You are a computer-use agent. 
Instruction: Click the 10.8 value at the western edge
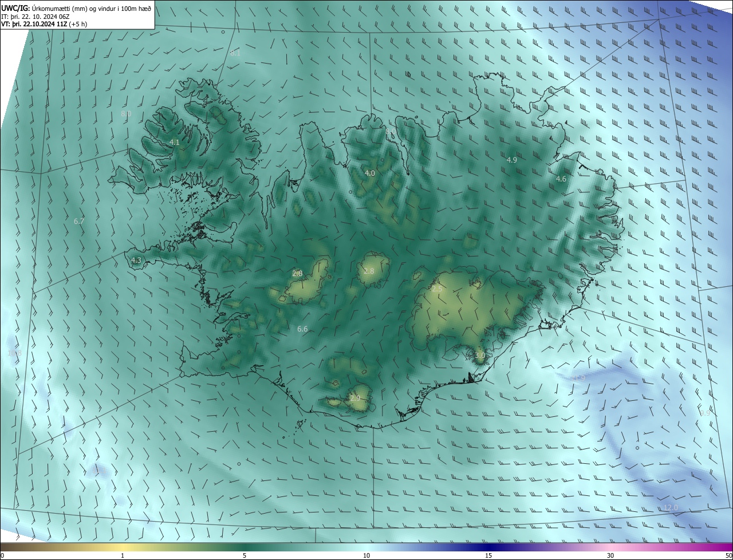[x=15, y=353]
